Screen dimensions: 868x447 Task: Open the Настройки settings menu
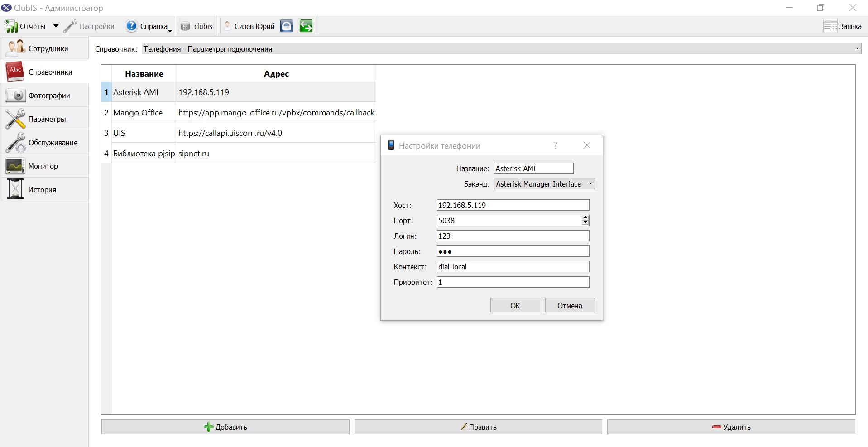click(89, 26)
